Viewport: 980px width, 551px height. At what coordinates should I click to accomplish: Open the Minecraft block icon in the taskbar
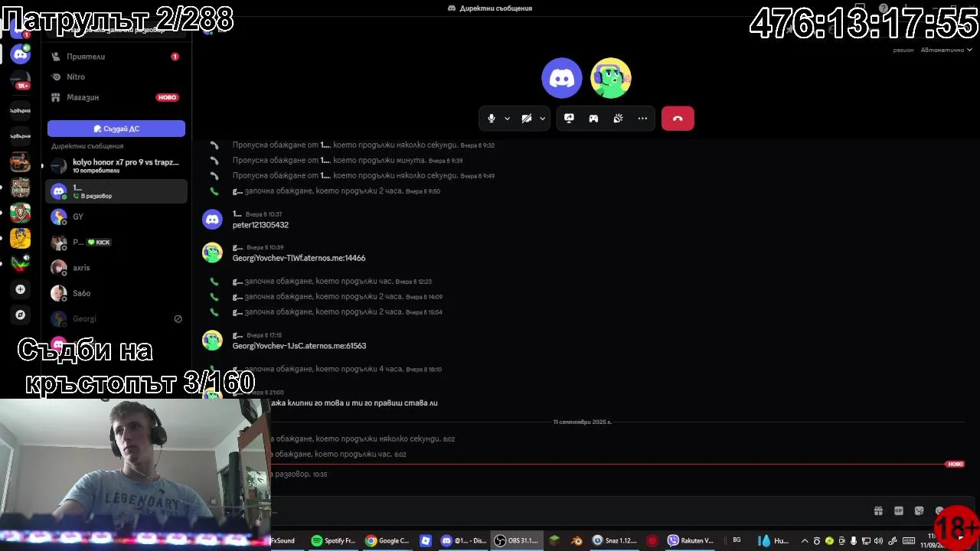(x=555, y=540)
